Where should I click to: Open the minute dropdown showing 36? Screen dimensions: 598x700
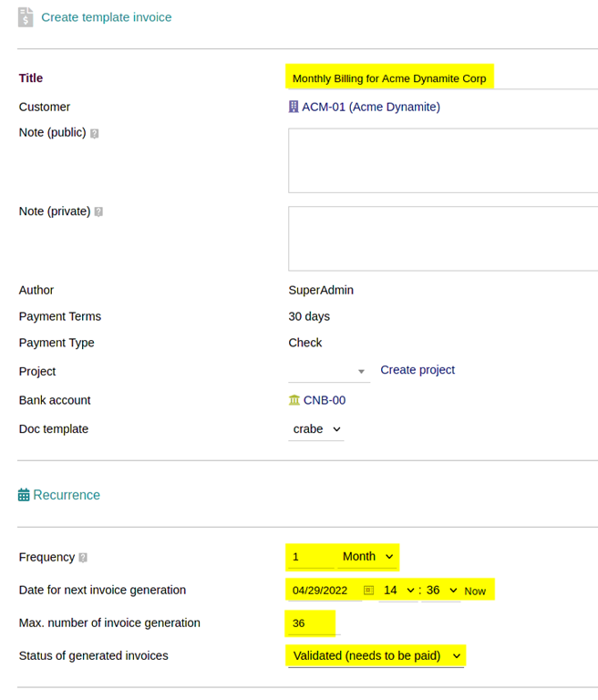441,591
